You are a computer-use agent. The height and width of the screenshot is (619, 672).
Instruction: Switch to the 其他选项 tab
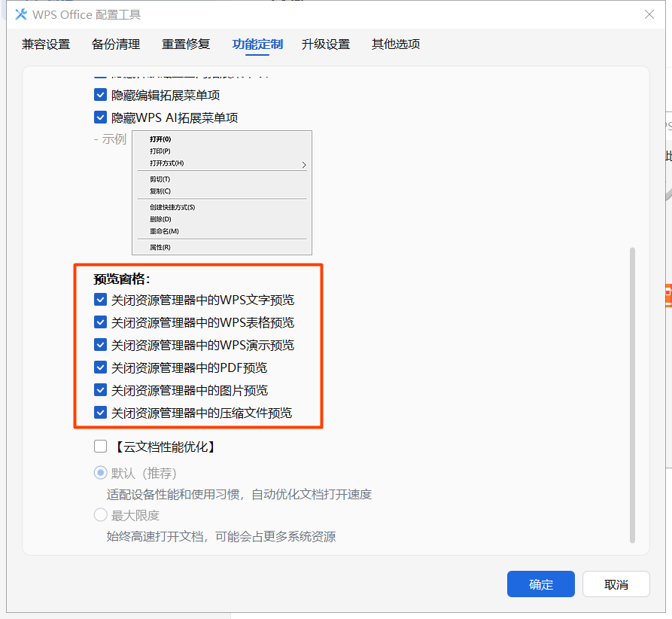394,44
